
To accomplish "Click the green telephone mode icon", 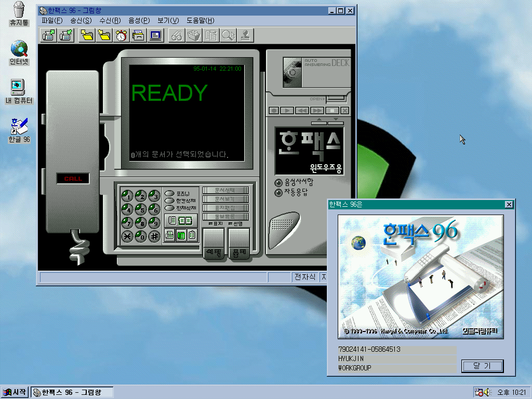I will (181, 235).
